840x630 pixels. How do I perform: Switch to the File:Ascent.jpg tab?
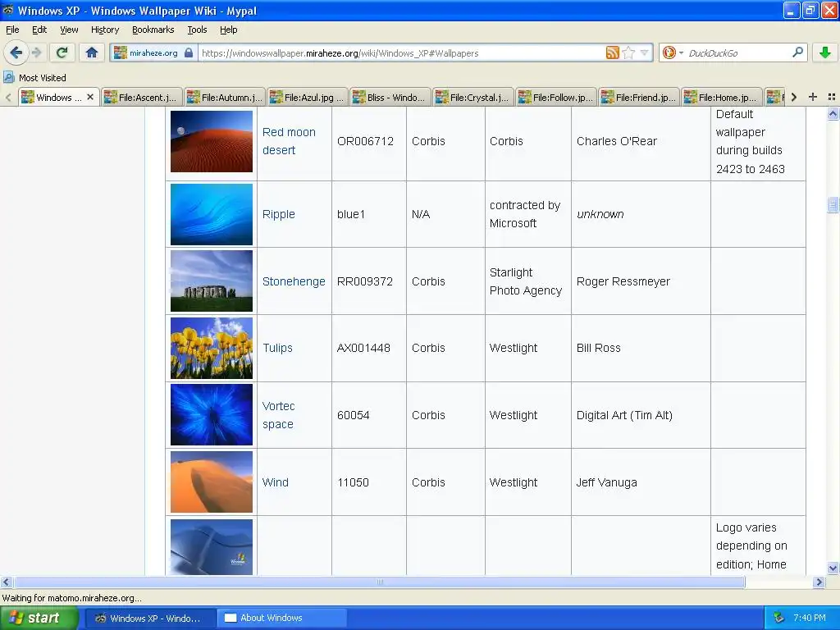coord(141,98)
